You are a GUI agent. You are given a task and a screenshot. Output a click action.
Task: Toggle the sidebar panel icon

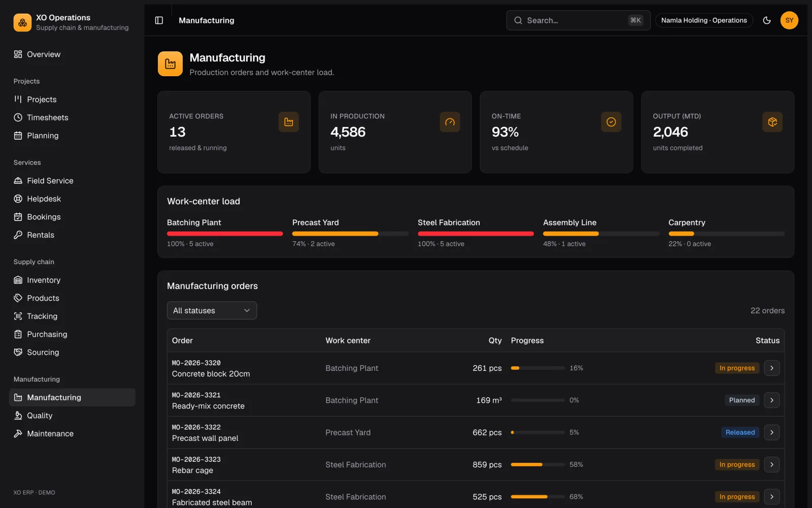[159, 20]
